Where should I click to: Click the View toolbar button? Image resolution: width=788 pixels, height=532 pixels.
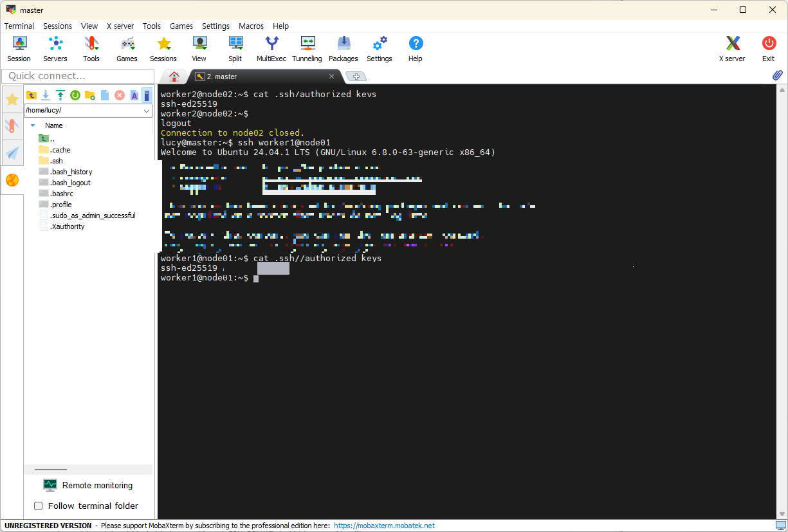199,50
